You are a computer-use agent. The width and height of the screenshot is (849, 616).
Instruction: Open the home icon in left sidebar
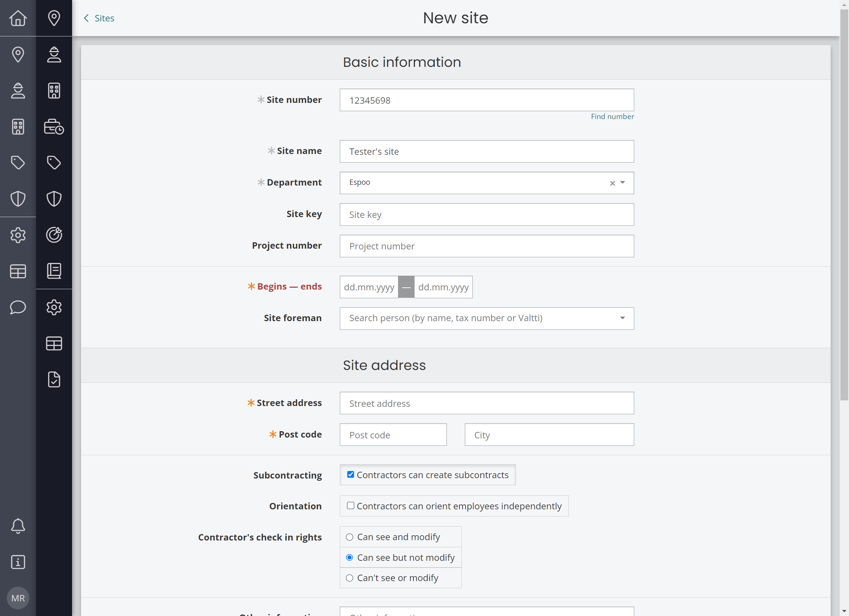coord(18,18)
